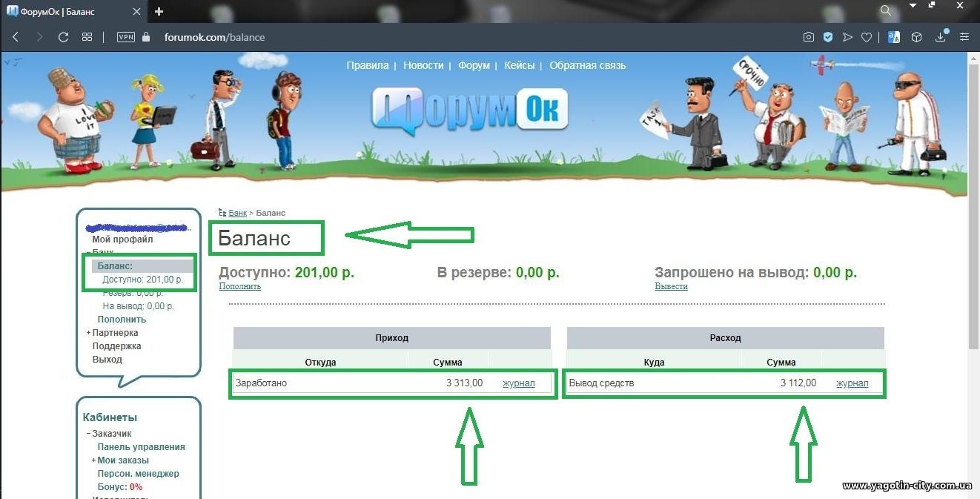This screenshot has width=980, height=499.
Task: Click the Куда column header
Action: (654, 363)
